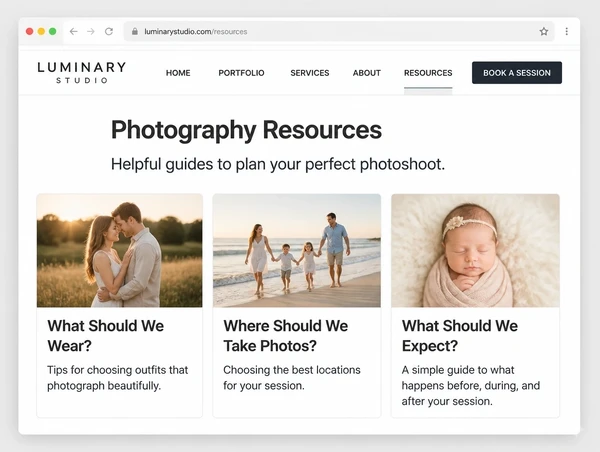Open the family on beach thumbnail
The width and height of the screenshot is (600, 452).
click(x=297, y=250)
